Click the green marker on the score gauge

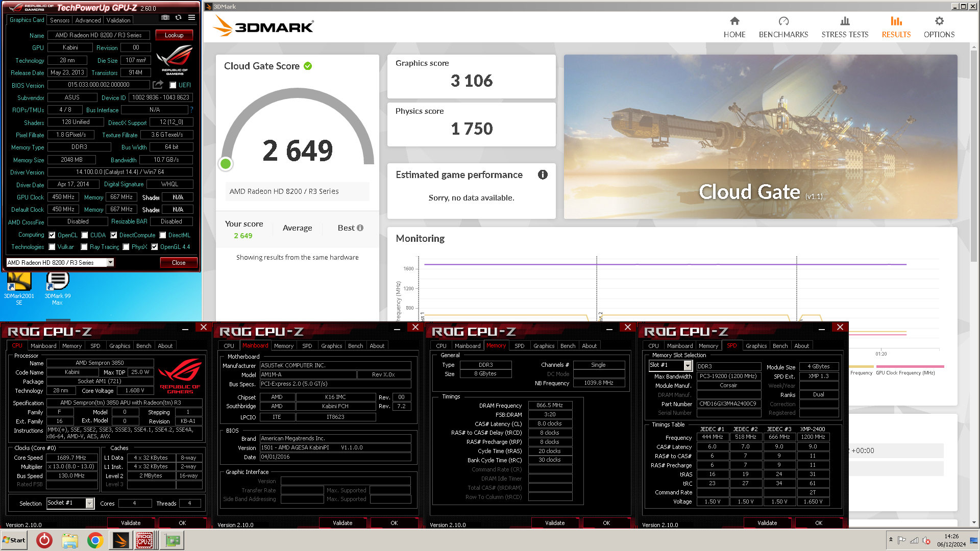pos(226,164)
